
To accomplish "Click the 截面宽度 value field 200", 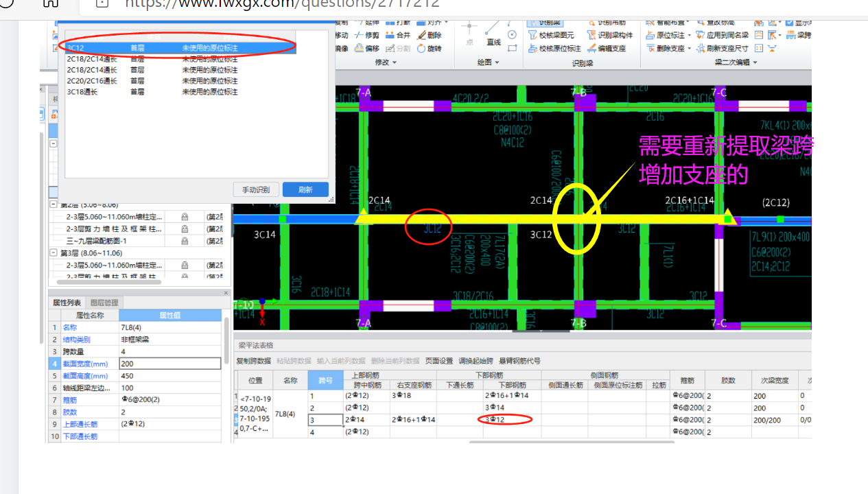I will pos(170,364).
